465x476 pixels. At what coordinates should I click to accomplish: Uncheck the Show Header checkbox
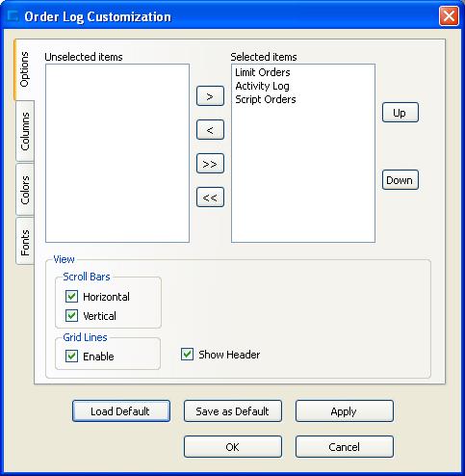coord(187,355)
